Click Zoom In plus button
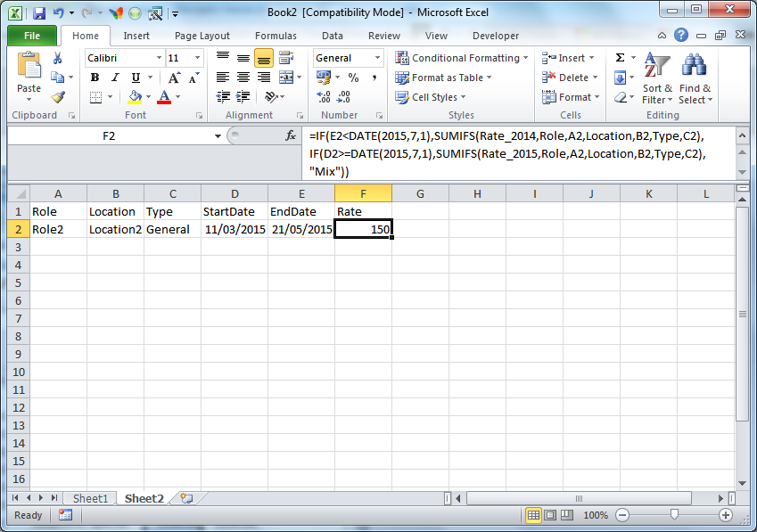This screenshot has height=532, width=757. click(725, 515)
